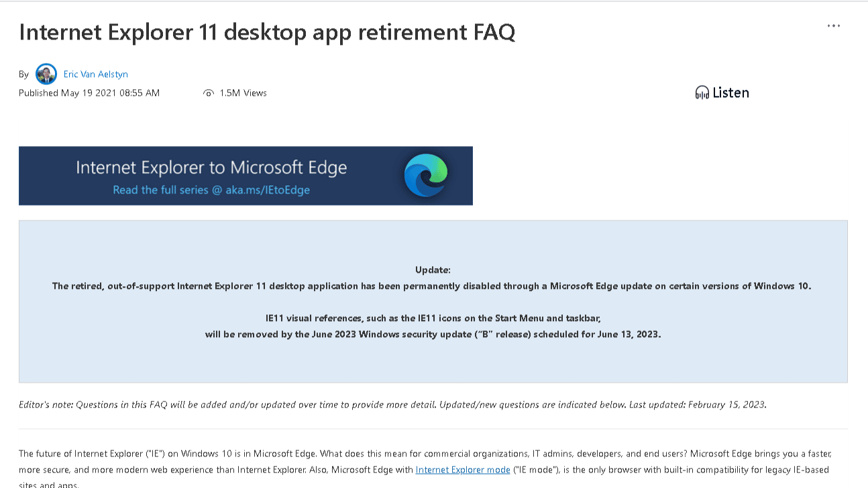Open the three-dot more options menu
Screen dimensions: 868x488
coord(834,26)
